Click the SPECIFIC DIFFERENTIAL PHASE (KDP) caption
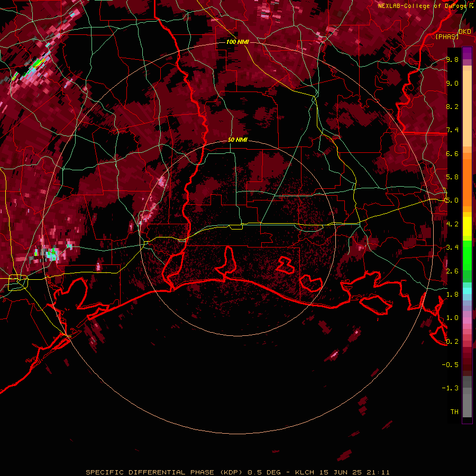476x476 pixels. [164, 472]
